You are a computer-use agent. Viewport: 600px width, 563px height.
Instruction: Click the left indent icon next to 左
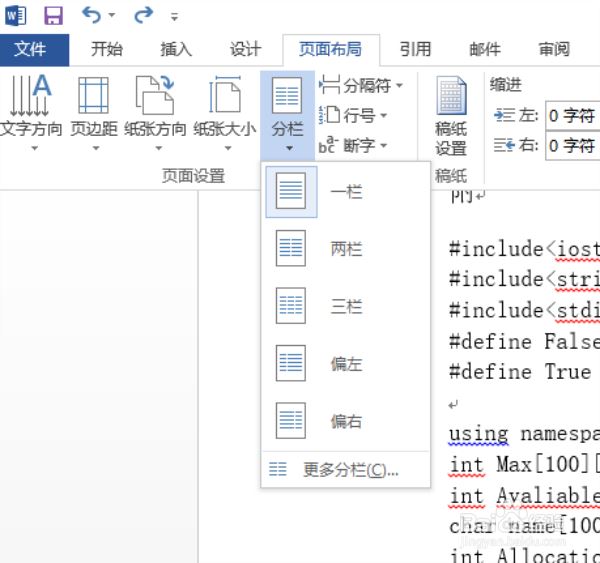504,115
